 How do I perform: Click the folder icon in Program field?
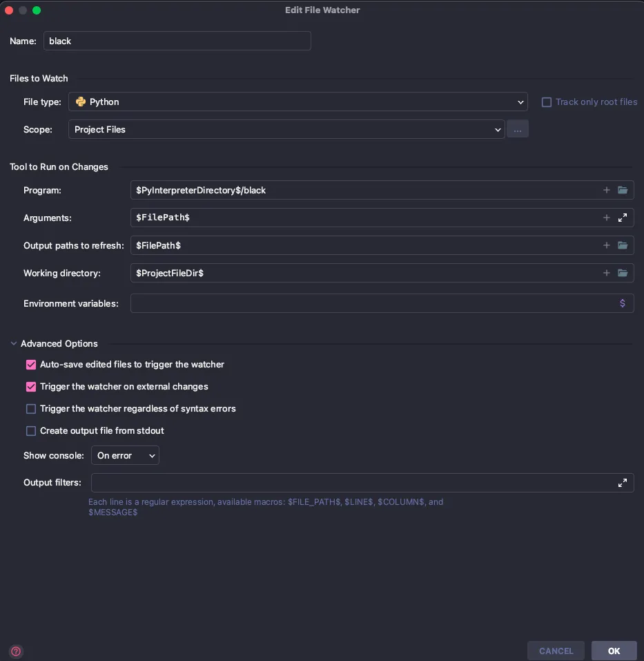(x=622, y=190)
